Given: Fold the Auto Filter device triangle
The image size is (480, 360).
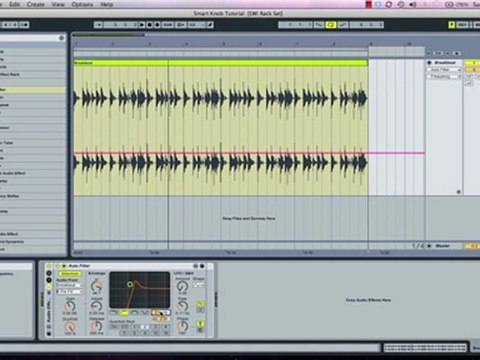Looking at the screenshot, I should (64, 266).
